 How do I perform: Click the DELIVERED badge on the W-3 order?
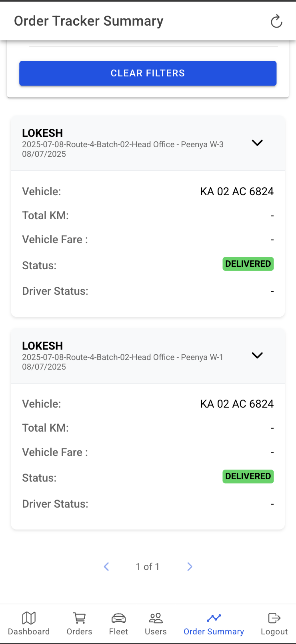click(x=248, y=264)
